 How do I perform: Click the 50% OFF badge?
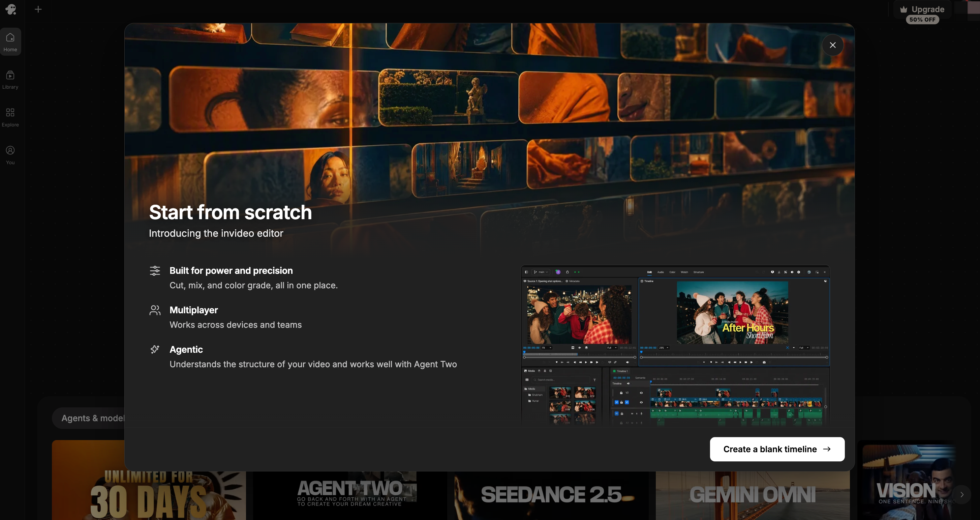[x=922, y=20]
